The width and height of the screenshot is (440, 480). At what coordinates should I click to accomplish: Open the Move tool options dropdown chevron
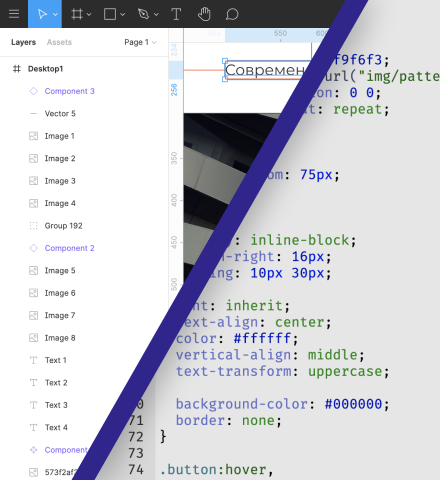click(x=55, y=14)
